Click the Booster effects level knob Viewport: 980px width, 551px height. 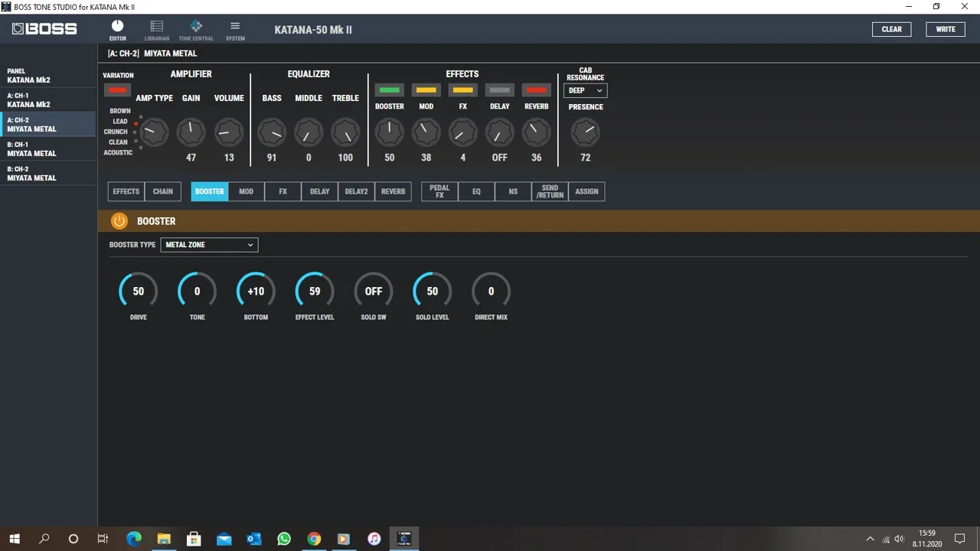(389, 132)
